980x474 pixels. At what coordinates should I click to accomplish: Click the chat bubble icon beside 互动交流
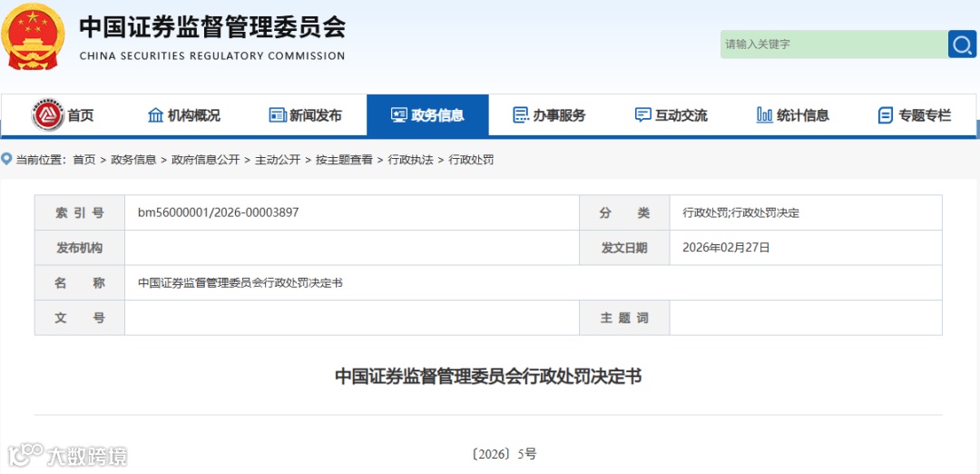[x=642, y=115]
